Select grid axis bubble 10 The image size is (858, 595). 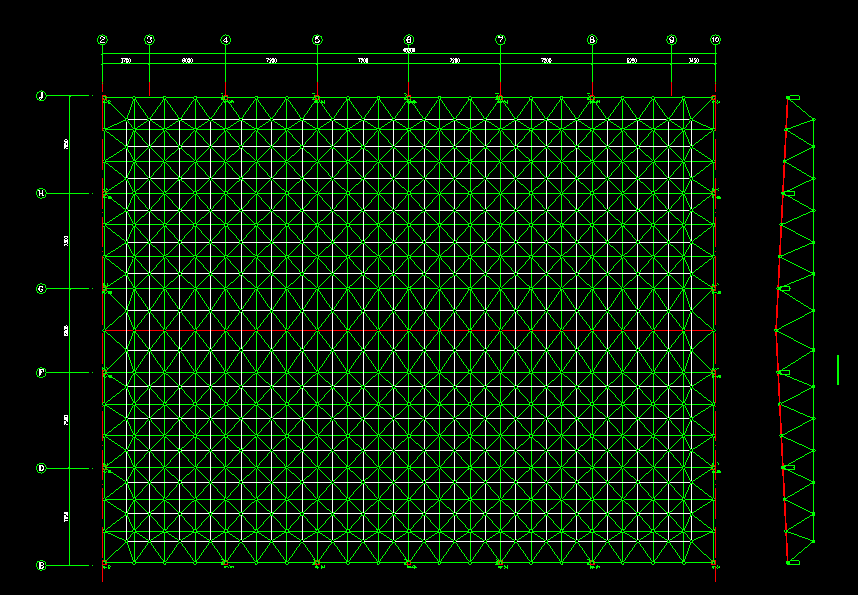click(715, 40)
